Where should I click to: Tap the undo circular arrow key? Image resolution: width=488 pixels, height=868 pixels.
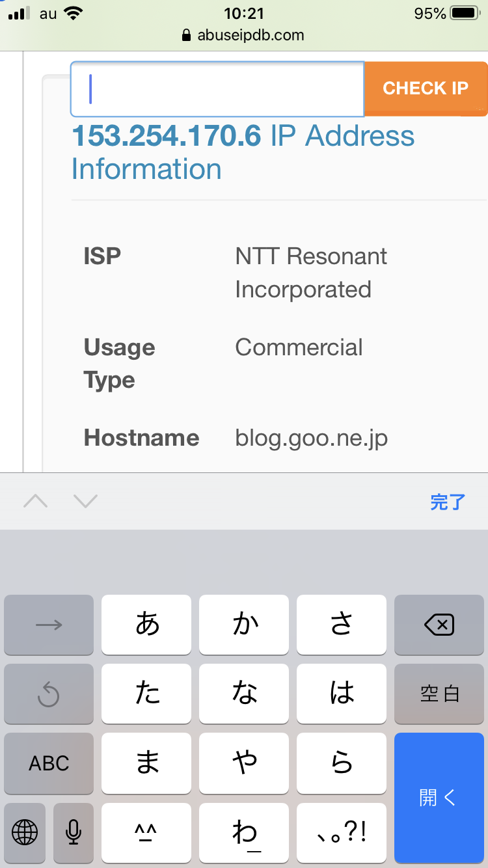49,694
